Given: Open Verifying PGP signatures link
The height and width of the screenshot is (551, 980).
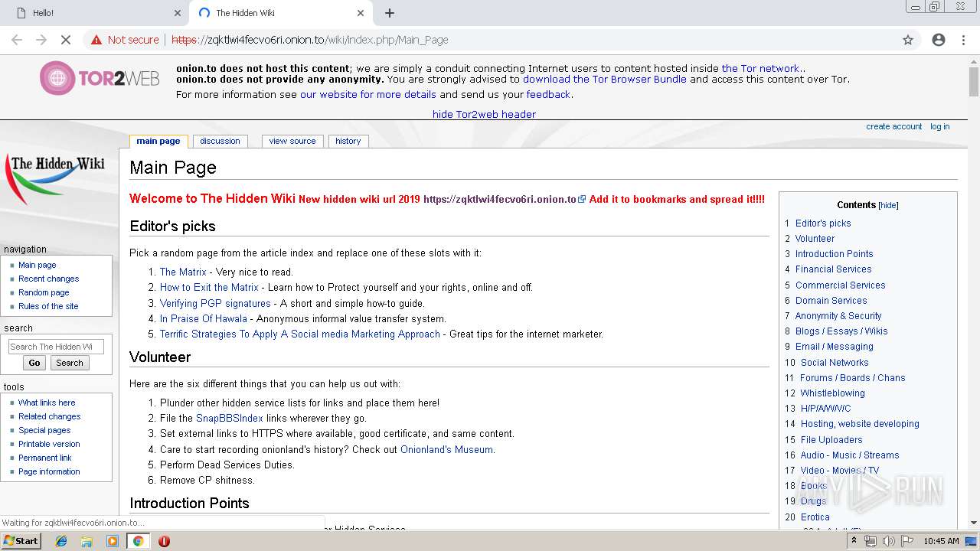Looking at the screenshot, I should click(x=215, y=303).
